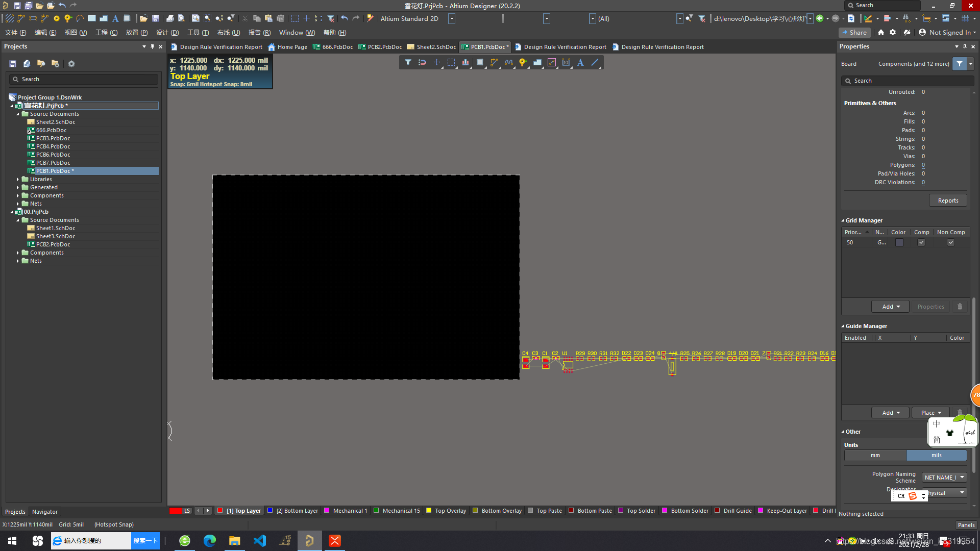Select the filter icon in the floating PCB toolbar
The width and height of the screenshot is (980, 551).
(x=408, y=62)
